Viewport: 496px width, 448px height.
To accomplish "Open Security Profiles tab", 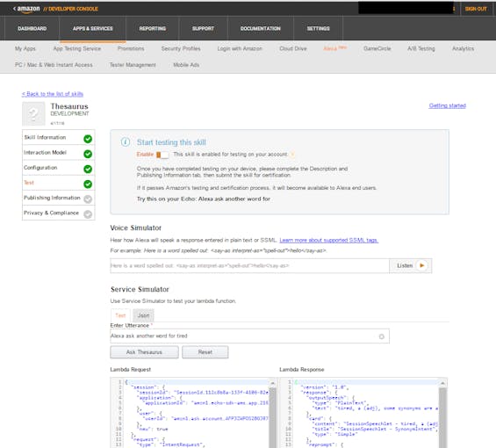I will click(x=181, y=48).
